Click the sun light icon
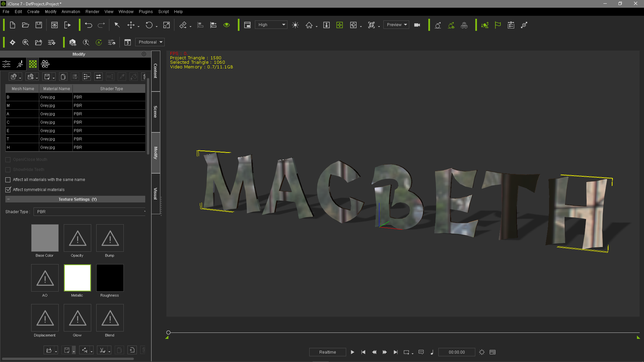 pos(295,25)
